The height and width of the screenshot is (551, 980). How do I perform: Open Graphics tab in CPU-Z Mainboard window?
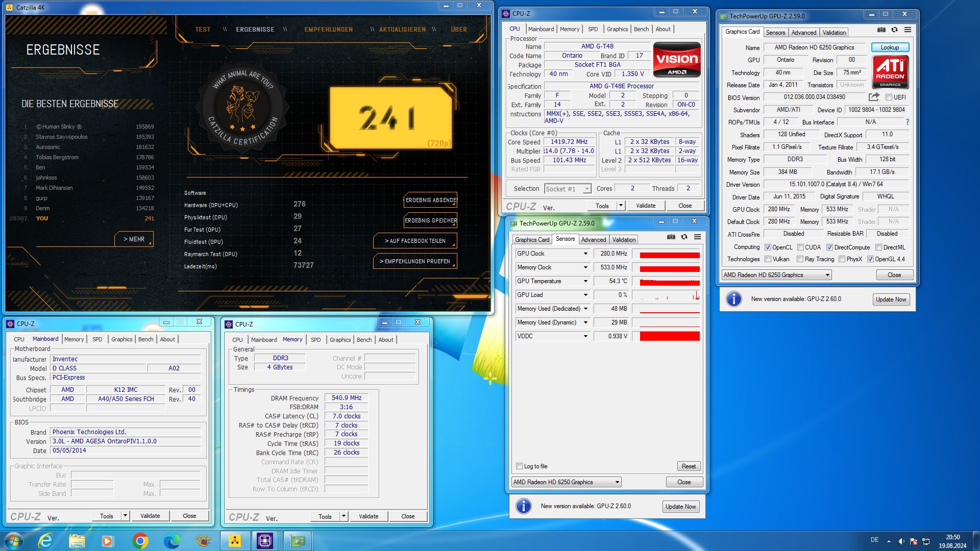tap(121, 339)
